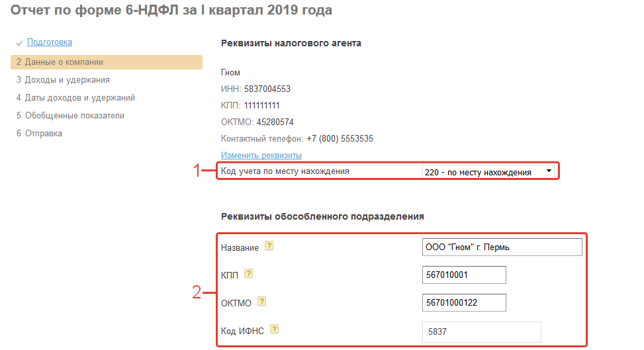Click help icon next to КПП
This screenshot has height=350, width=644.
(x=249, y=273)
